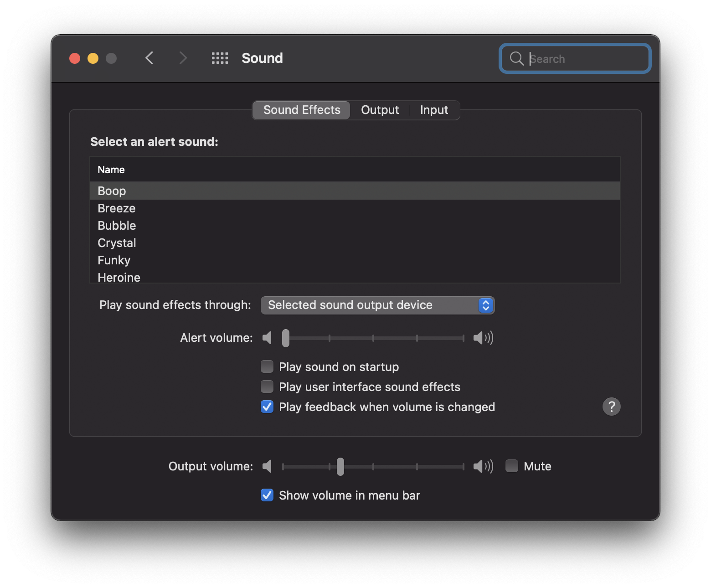Switch to the Output tab
Viewport: 711px width, 588px height.
pos(380,110)
